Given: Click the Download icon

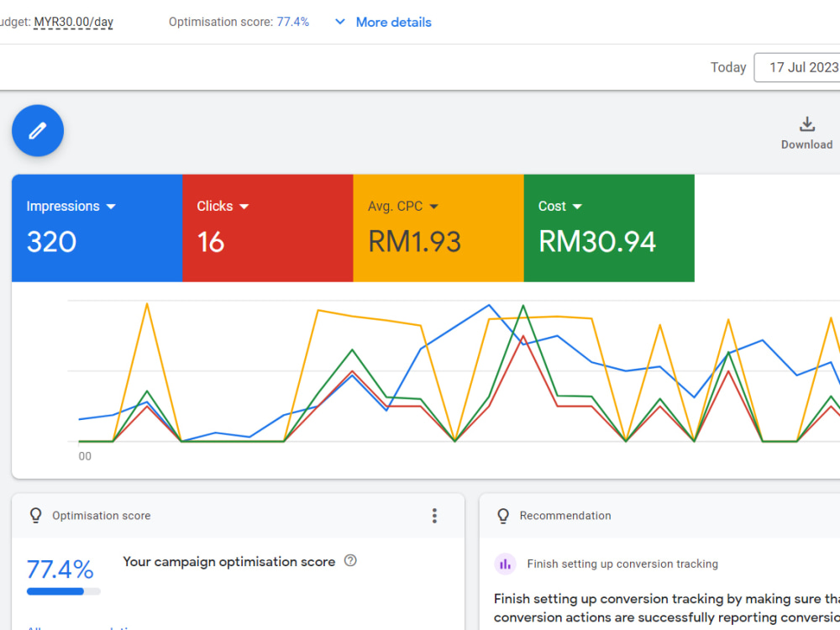Looking at the screenshot, I should [x=806, y=124].
